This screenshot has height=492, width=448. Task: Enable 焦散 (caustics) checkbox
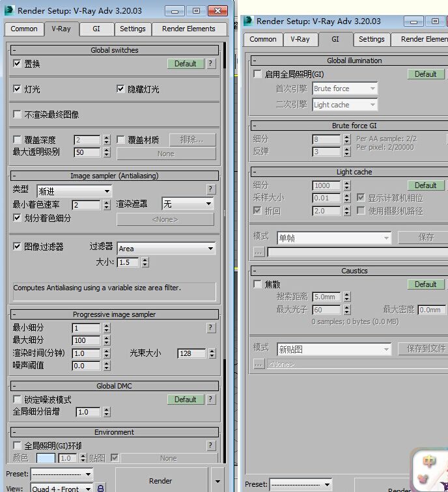257,284
